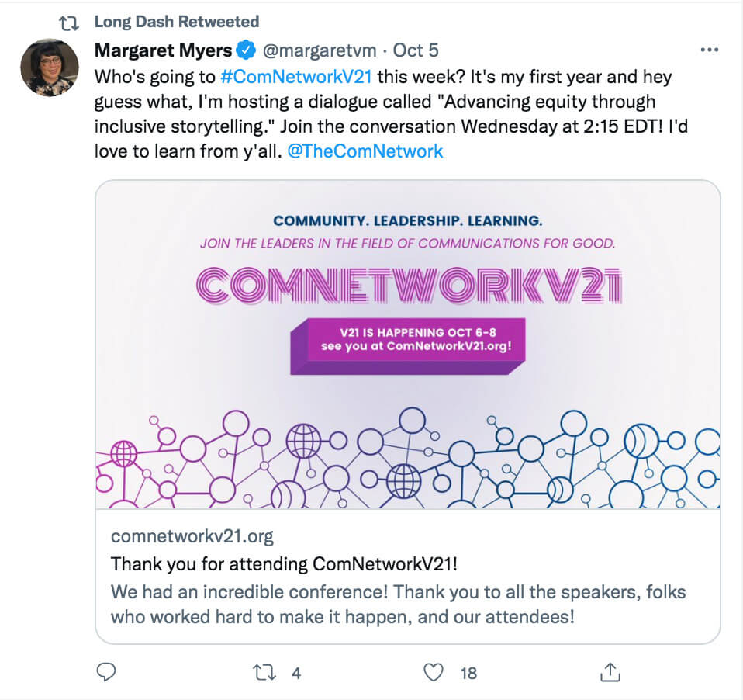This screenshot has width=743, height=700.
Task: Click the heart icon outline
Action: [432, 674]
